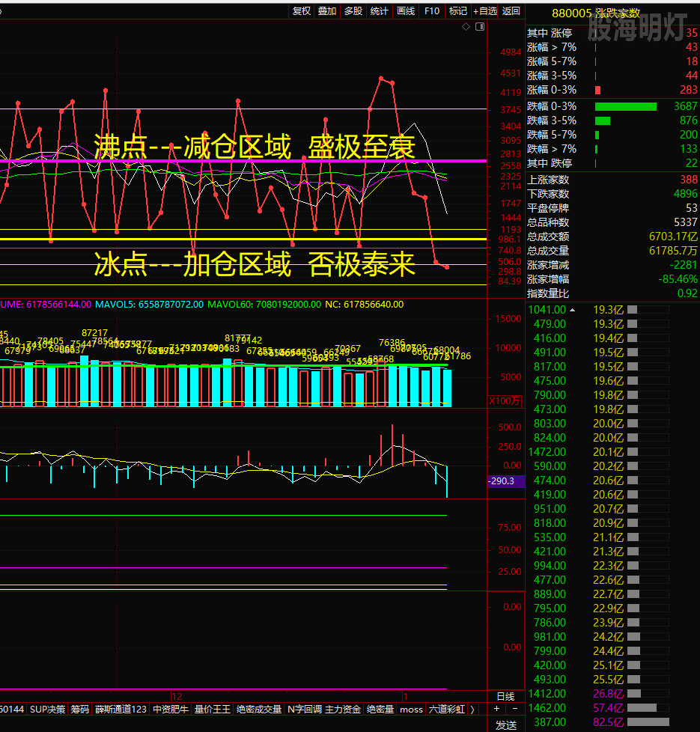Activate the 画线 drawing tool
The image size is (700, 732).
405,10
